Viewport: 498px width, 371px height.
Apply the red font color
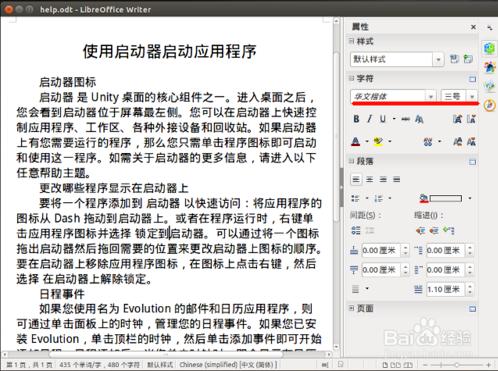356,142
